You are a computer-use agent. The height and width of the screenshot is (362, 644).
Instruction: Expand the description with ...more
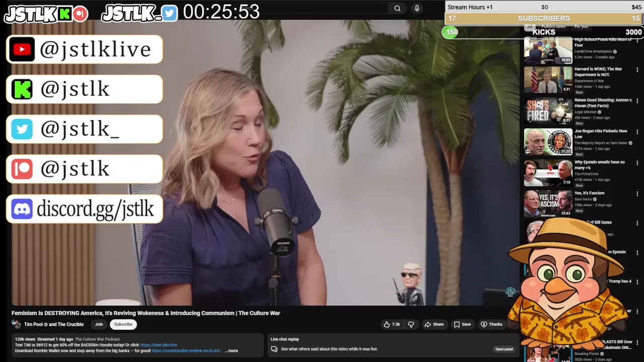[x=231, y=351]
